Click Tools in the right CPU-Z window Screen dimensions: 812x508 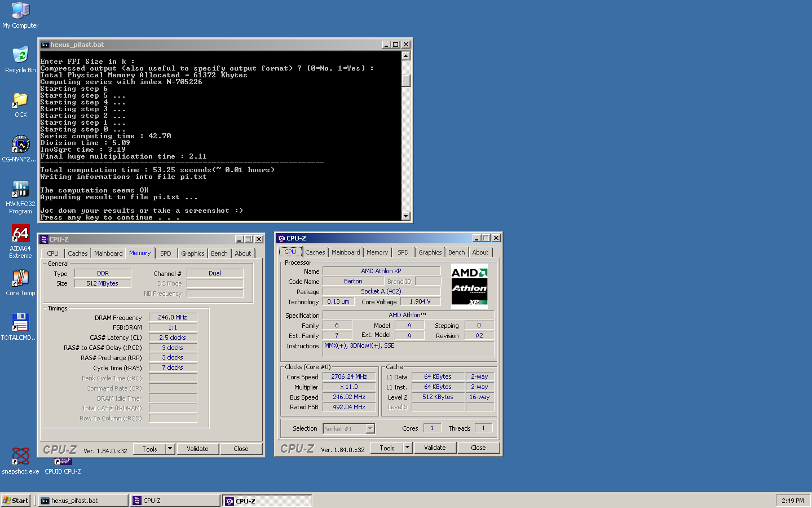[387, 448]
